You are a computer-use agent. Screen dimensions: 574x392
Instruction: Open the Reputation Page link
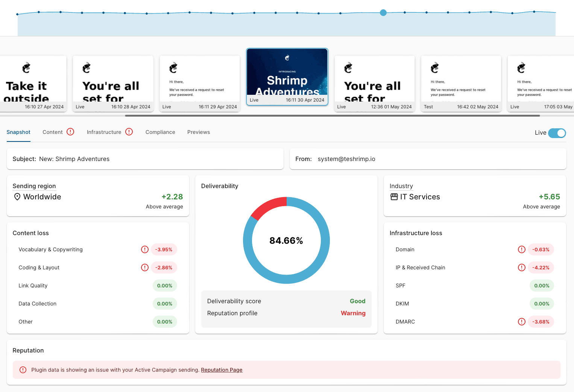pos(222,370)
